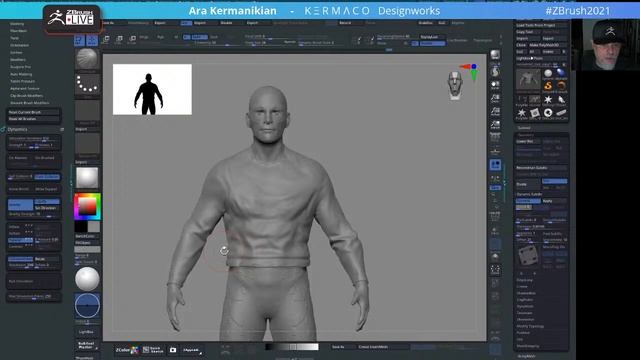The height and width of the screenshot is (360, 640).
Task: Open the white material sphere selector in left shelf
Action: pos(87,178)
